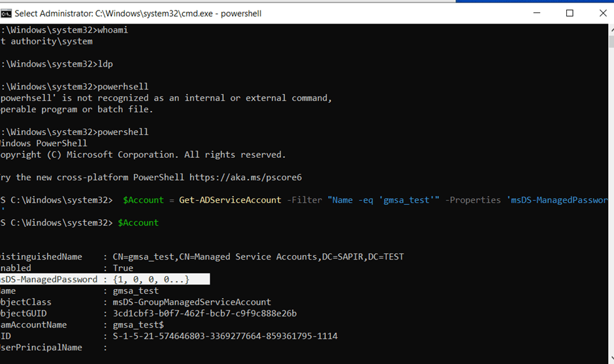The image size is (614, 364).
Task: Click the whoami command text
Action: click(114, 30)
